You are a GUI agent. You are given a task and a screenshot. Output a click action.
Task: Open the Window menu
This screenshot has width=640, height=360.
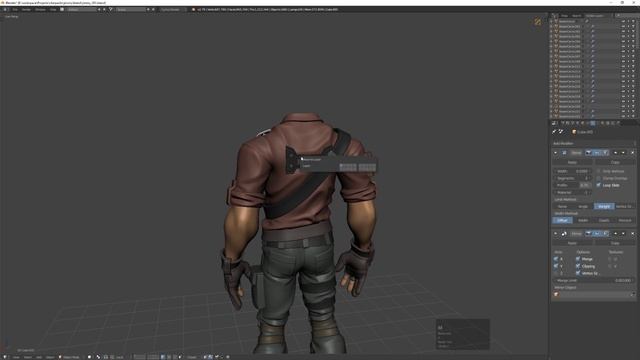[x=40, y=9]
